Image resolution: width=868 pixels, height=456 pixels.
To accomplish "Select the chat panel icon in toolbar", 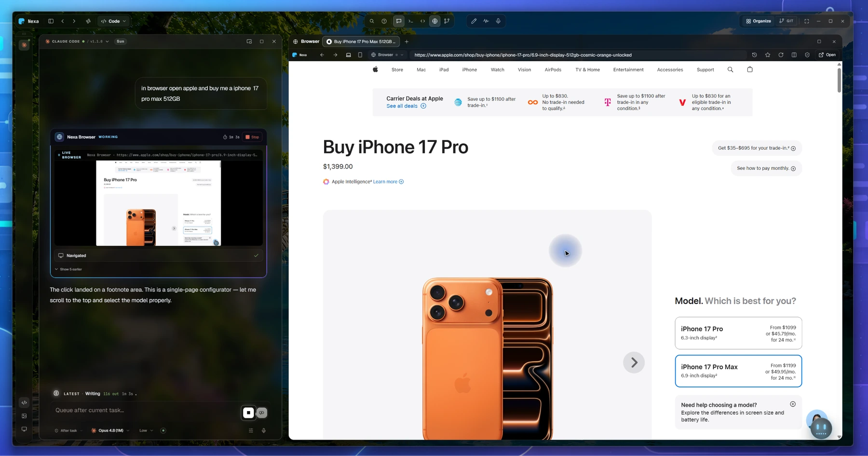I will (399, 21).
